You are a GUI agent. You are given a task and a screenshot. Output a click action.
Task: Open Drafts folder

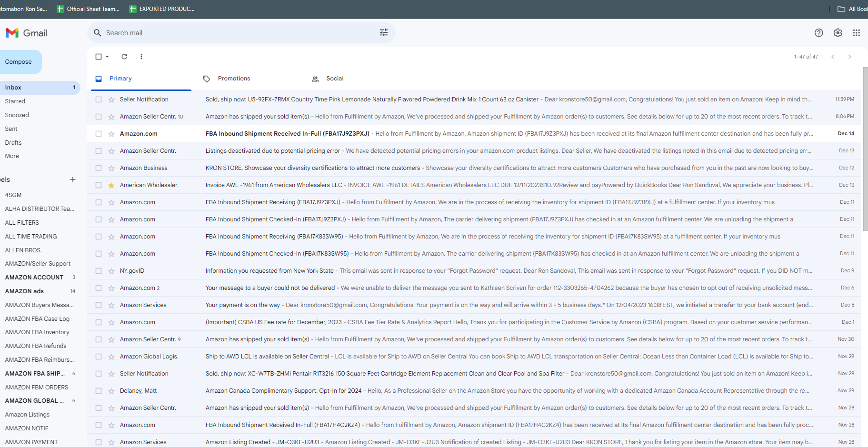click(x=13, y=143)
